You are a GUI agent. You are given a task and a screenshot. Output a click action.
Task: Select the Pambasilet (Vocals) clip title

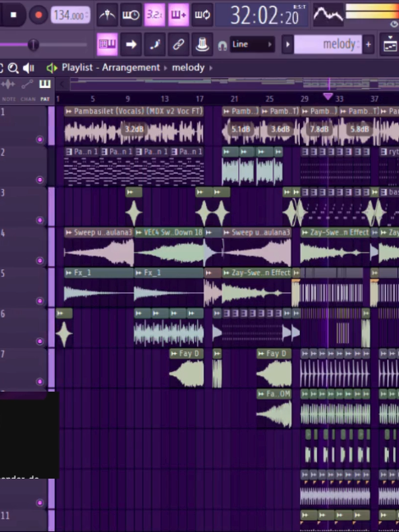139,112
